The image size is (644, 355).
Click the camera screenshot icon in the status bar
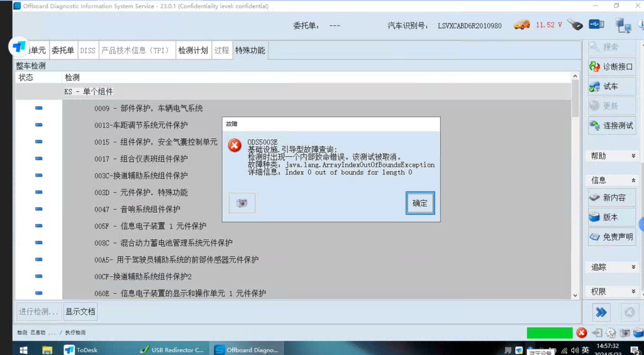pos(625,333)
